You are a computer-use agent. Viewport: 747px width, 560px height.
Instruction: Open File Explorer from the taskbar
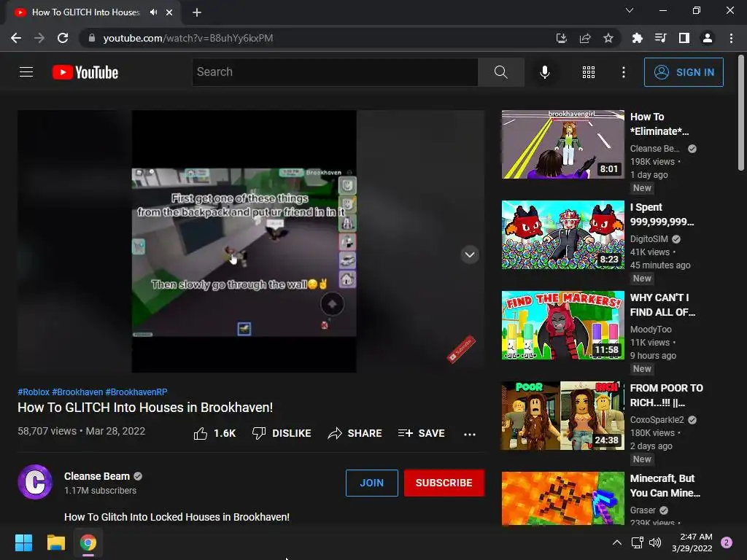(55, 542)
